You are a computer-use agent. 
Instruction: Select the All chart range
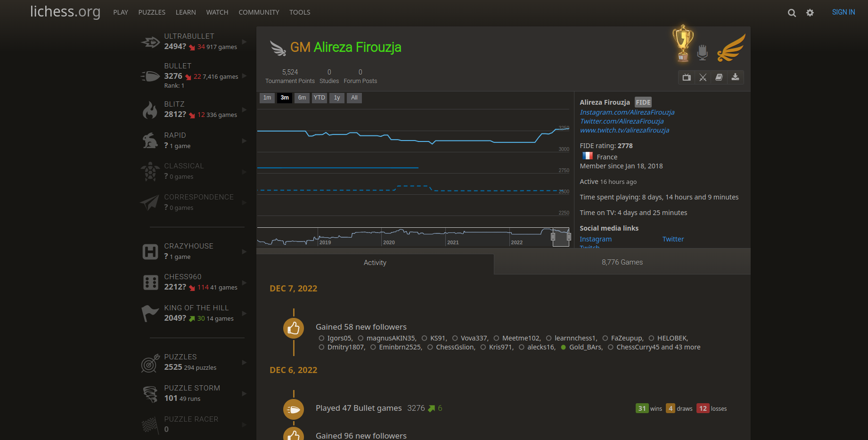point(354,98)
